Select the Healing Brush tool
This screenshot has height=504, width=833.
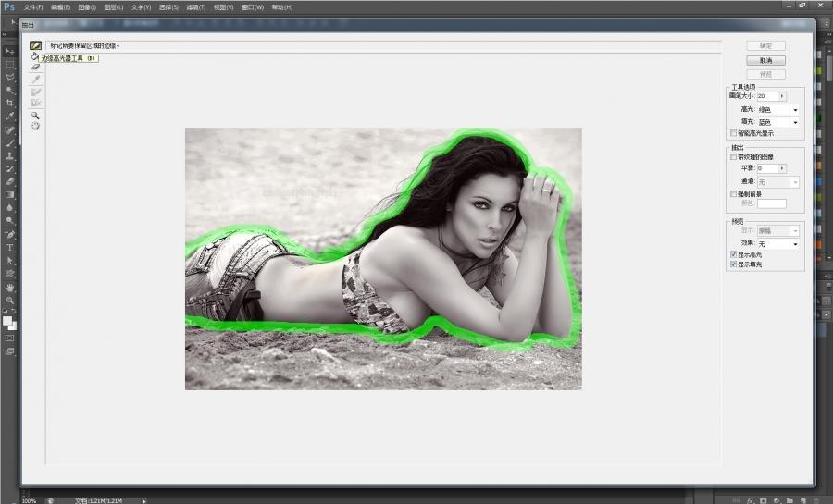tap(9, 130)
